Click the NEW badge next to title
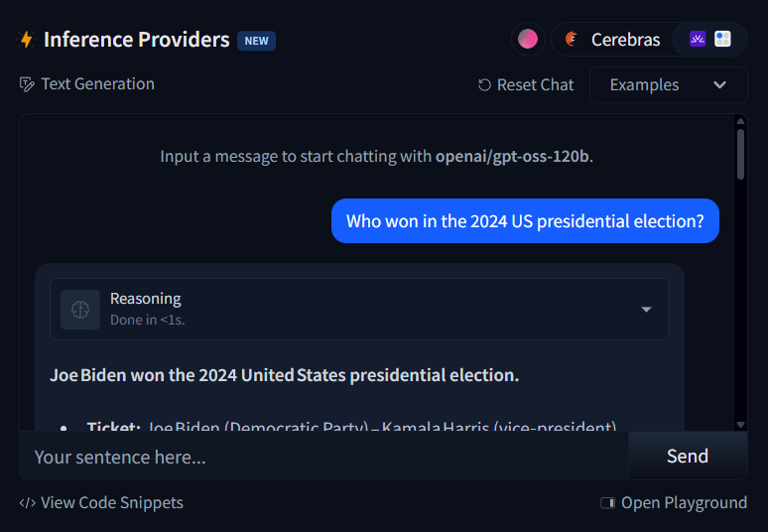 [256, 41]
